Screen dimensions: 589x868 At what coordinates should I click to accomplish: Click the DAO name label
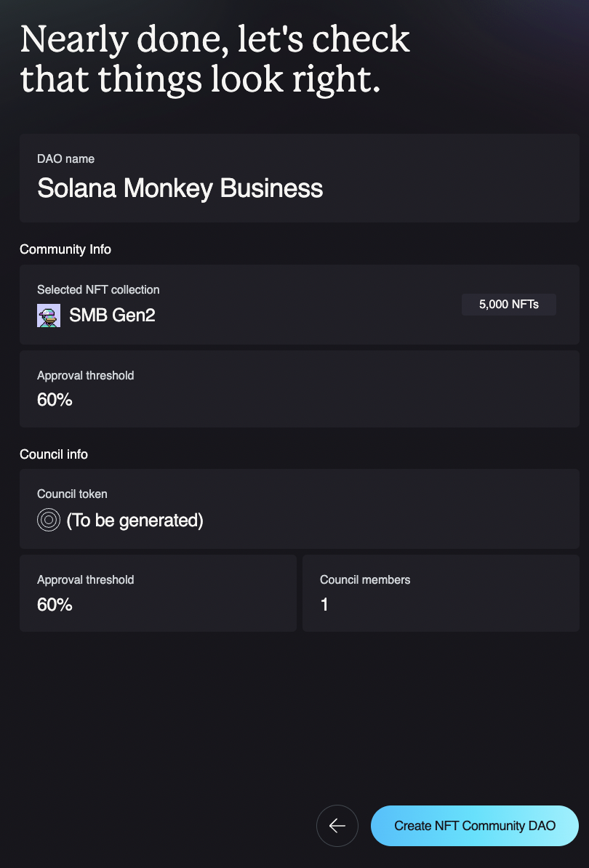point(65,158)
